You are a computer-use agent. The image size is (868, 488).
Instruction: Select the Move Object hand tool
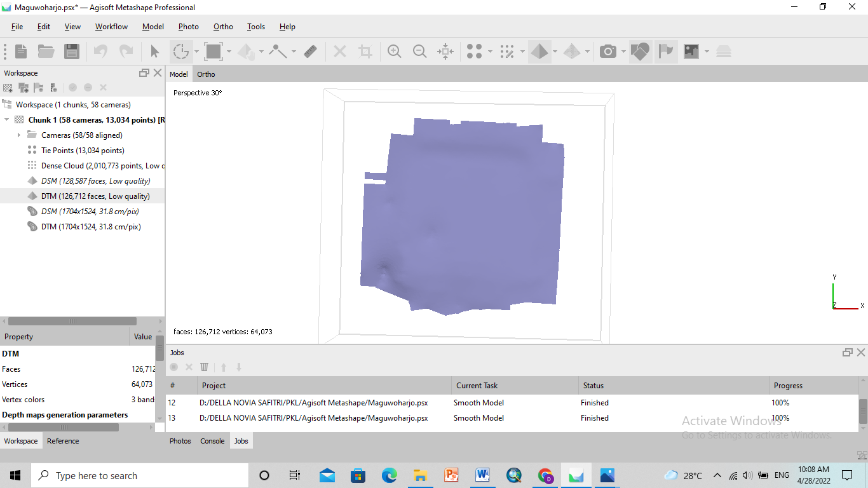[246, 51]
